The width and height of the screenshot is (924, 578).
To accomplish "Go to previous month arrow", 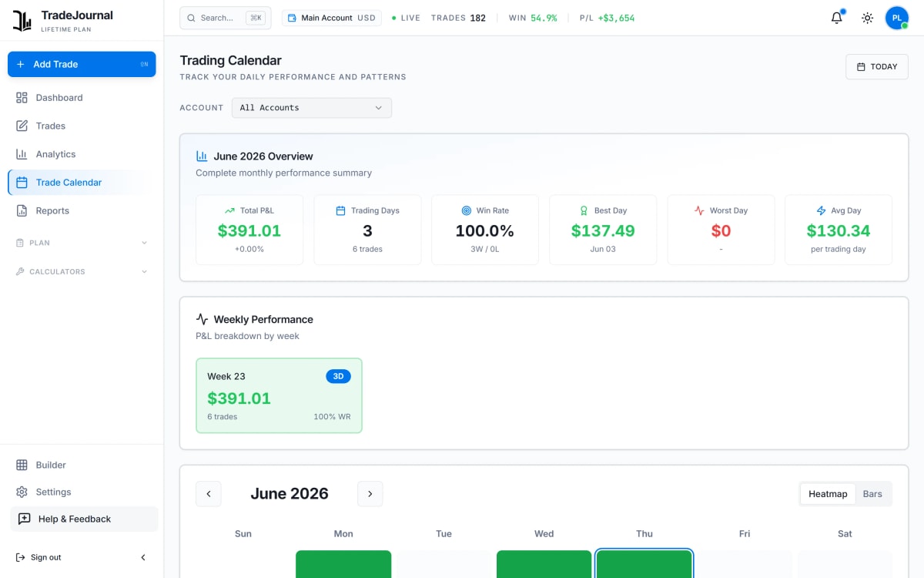I will 208,494.
